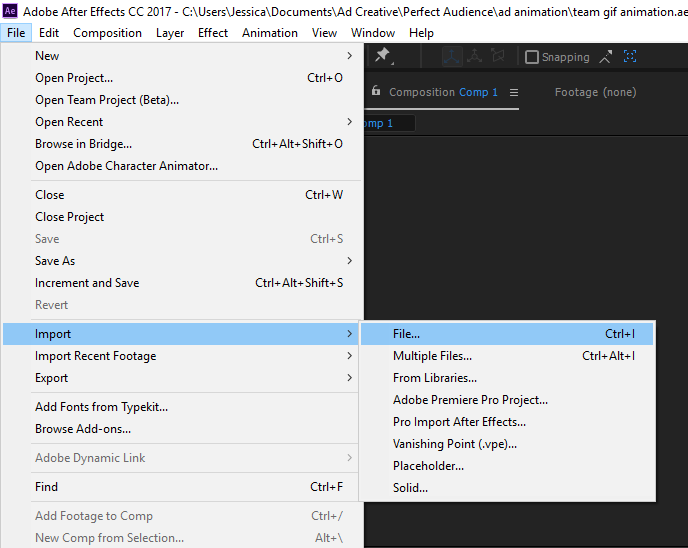Select the Comp 1 breadcrumb tab
688x548 pixels.
(389, 123)
